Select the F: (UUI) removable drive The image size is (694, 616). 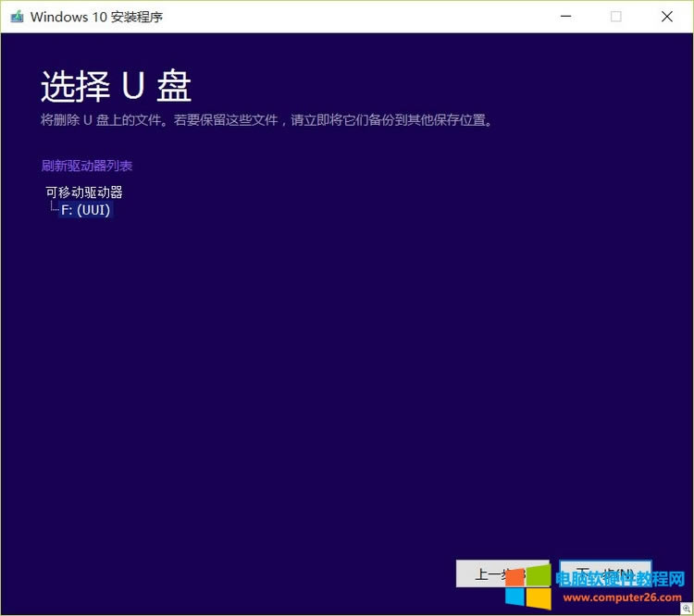click(x=86, y=210)
